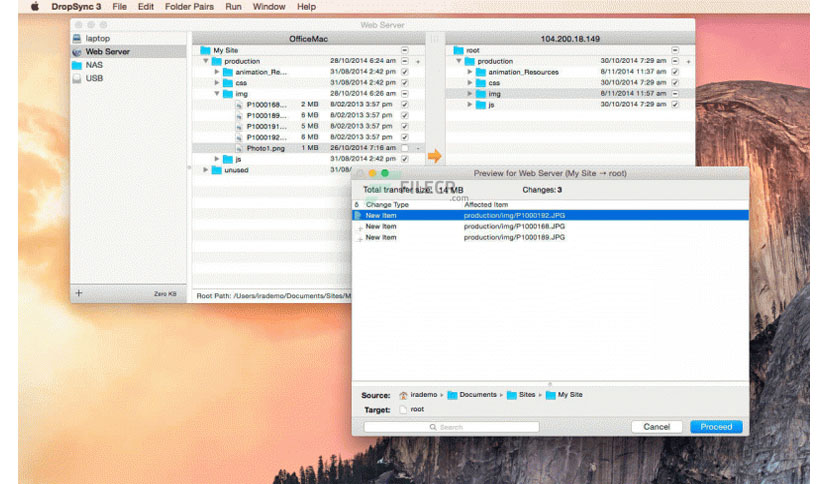Collapse the OfficeMac production folder
The image size is (836, 484).
pos(206,61)
